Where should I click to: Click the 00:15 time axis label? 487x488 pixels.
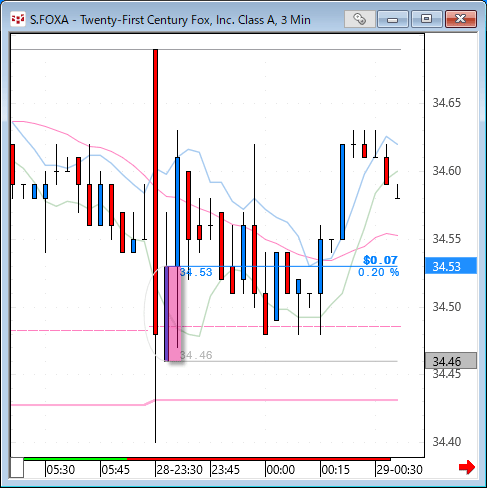click(x=336, y=470)
